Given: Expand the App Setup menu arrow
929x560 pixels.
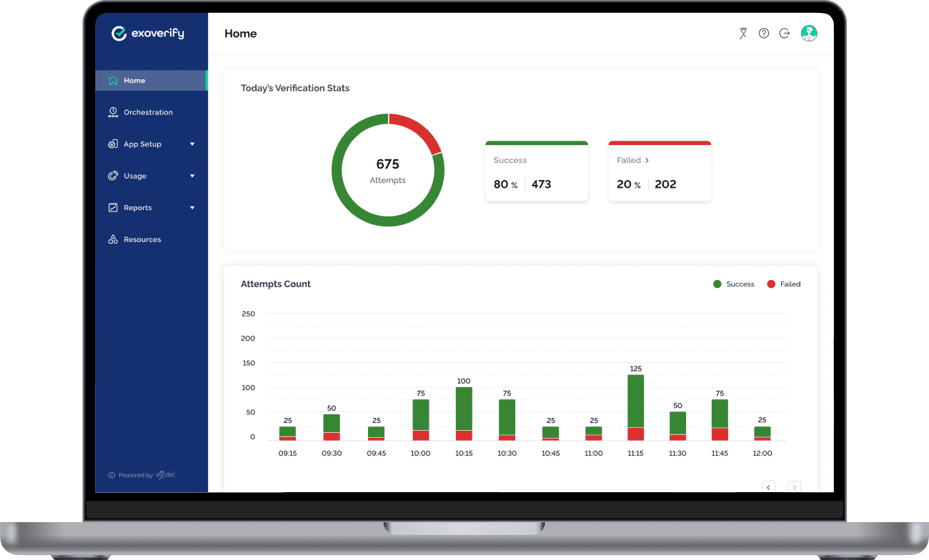Looking at the screenshot, I should (x=192, y=144).
